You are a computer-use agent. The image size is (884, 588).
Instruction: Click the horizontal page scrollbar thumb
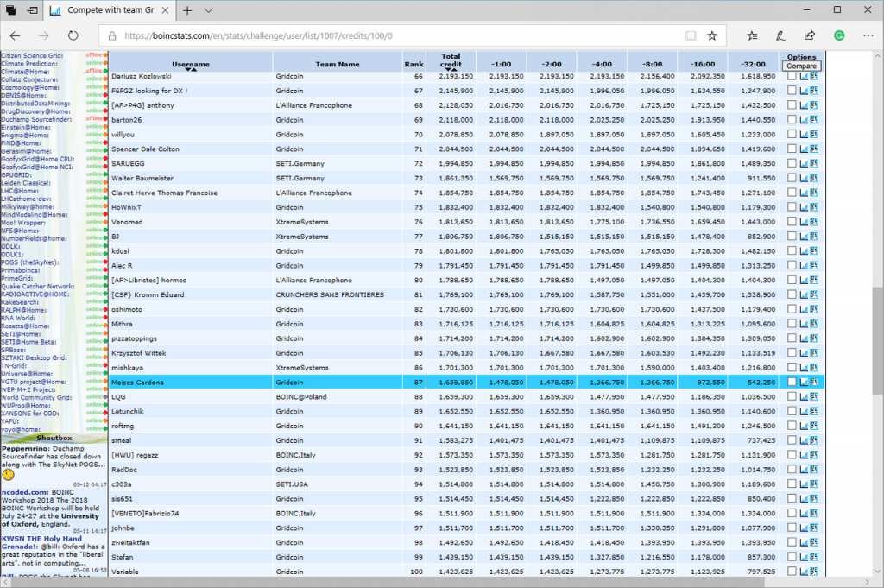coord(388,582)
